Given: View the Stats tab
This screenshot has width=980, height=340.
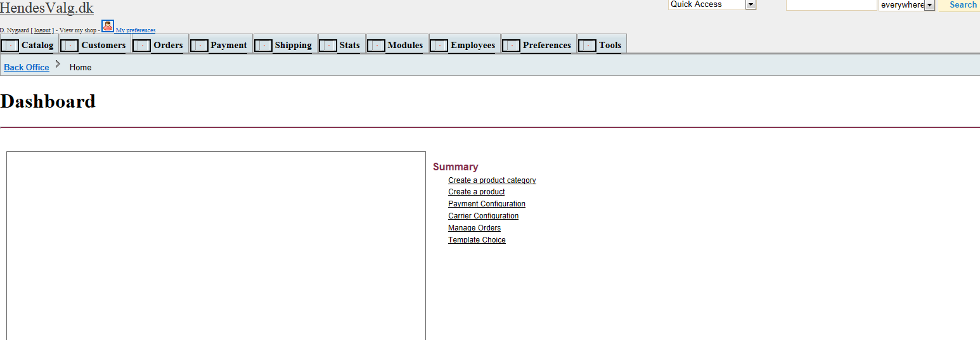Looking at the screenshot, I should click(349, 45).
